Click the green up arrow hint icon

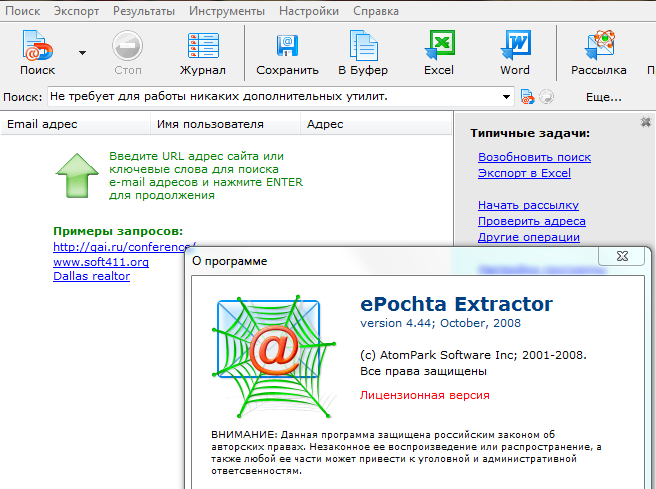(x=77, y=175)
